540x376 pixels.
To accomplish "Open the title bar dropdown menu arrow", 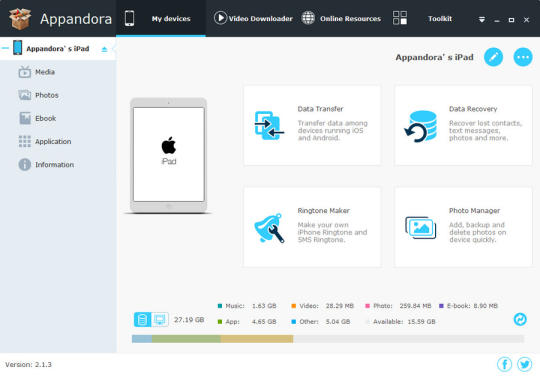I will [x=482, y=20].
